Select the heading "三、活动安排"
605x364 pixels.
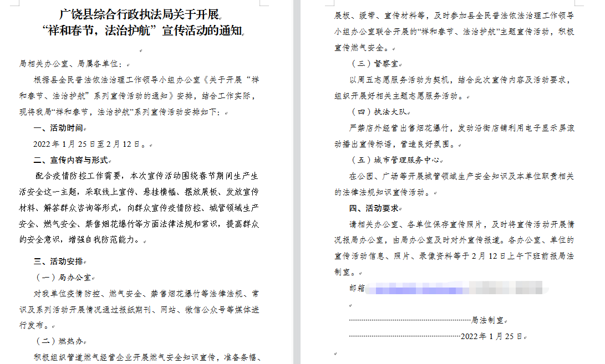point(58,262)
